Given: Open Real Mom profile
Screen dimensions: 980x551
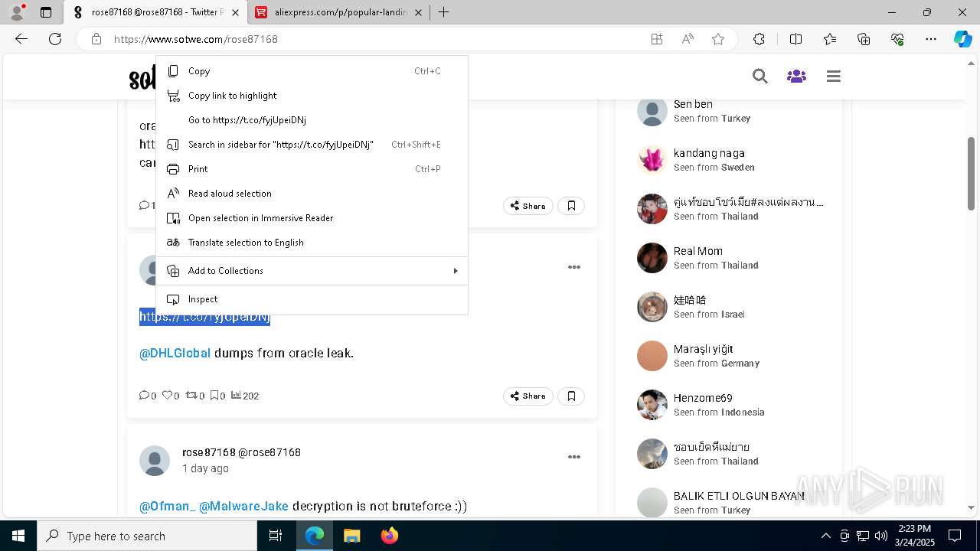Looking at the screenshot, I should (698, 251).
